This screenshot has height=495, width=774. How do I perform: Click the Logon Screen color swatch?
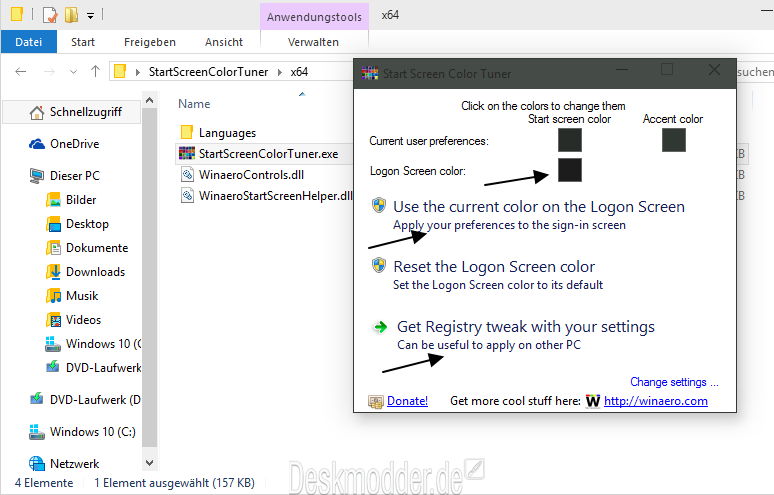[x=570, y=170]
